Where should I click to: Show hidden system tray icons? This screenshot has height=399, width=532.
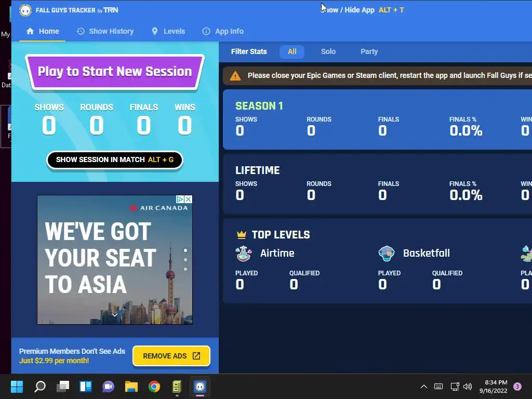[424, 387]
